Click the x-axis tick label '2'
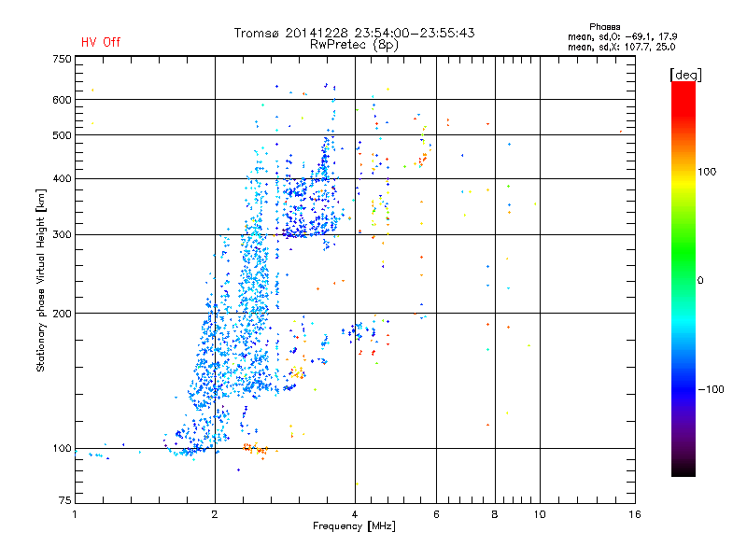The width and height of the screenshot is (747, 560). (215, 514)
